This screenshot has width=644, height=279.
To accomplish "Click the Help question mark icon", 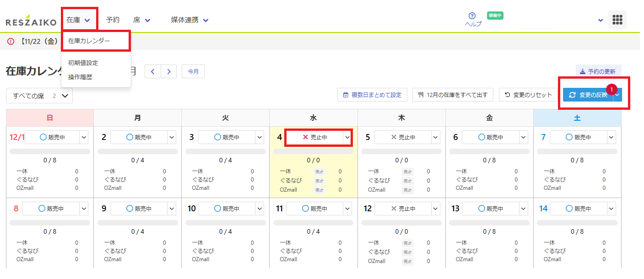I will pyautogui.click(x=472, y=16).
